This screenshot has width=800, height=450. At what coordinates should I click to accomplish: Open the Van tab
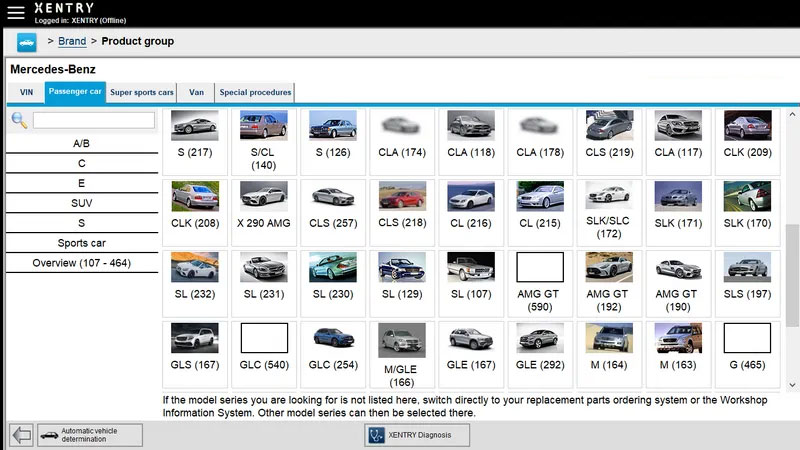(196, 93)
